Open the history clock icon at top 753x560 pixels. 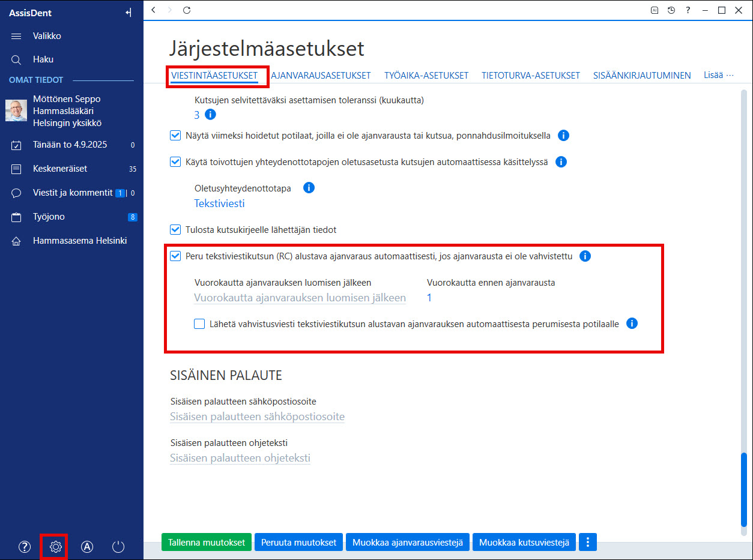[671, 10]
